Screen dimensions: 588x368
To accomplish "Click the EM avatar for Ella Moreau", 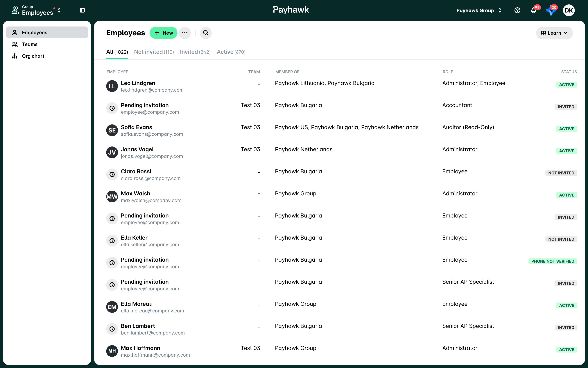I will pyautogui.click(x=112, y=307).
